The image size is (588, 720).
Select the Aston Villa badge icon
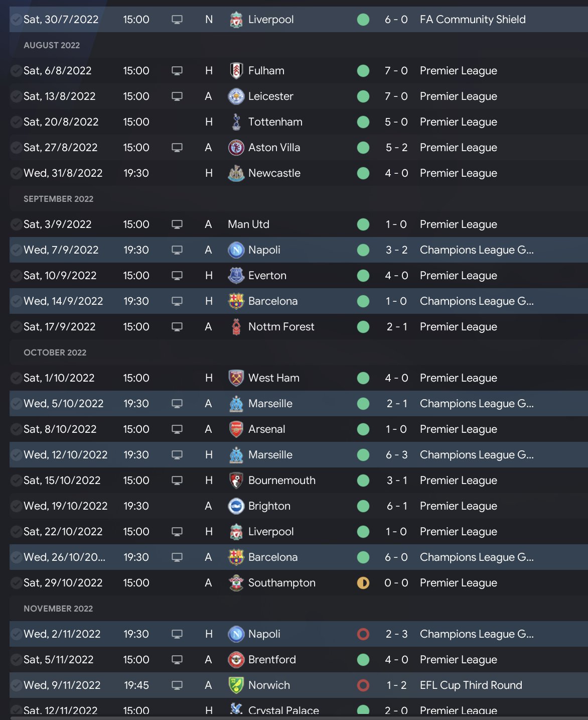pos(236,148)
